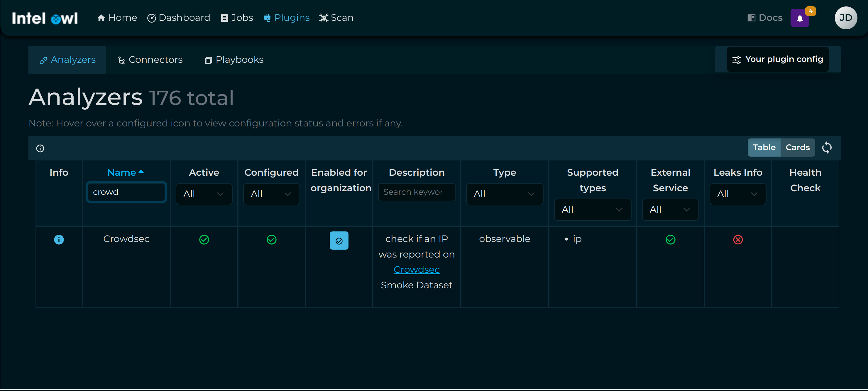Open the Type filter dropdown
The width and height of the screenshot is (868, 391).
click(505, 194)
